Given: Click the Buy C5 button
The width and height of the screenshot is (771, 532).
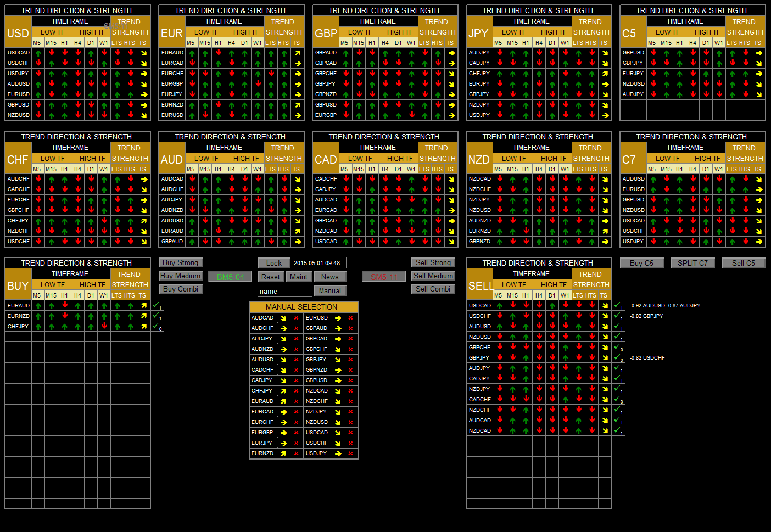Looking at the screenshot, I should tap(641, 264).
